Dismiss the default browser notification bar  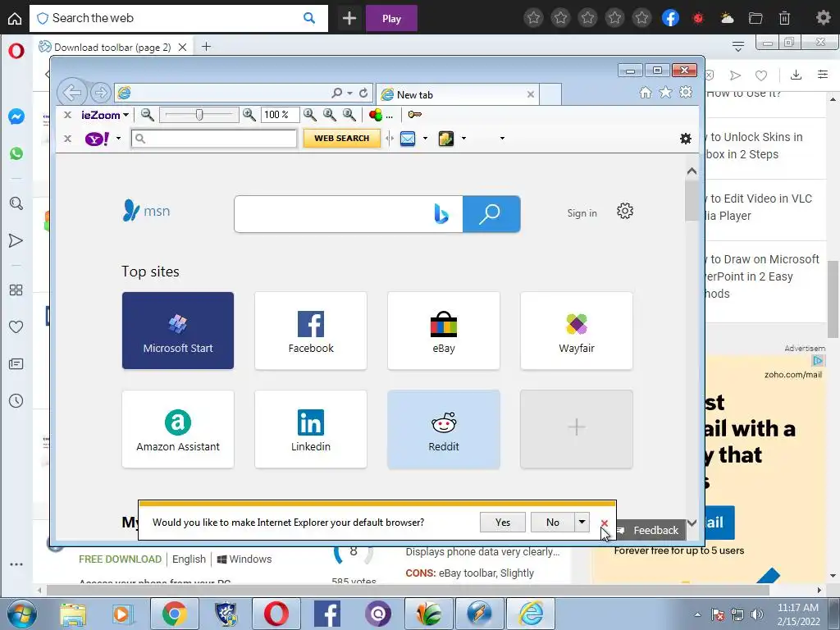coord(605,523)
